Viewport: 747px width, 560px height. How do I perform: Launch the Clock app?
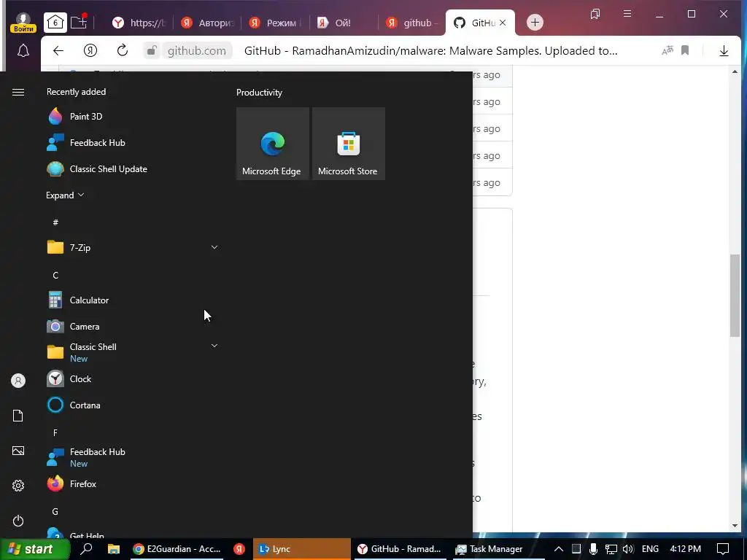pos(131,379)
